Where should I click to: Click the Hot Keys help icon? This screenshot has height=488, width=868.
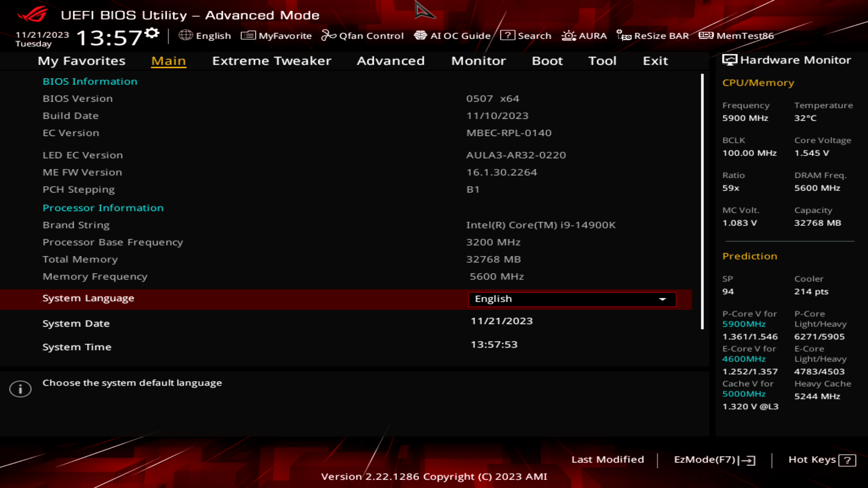(846, 460)
